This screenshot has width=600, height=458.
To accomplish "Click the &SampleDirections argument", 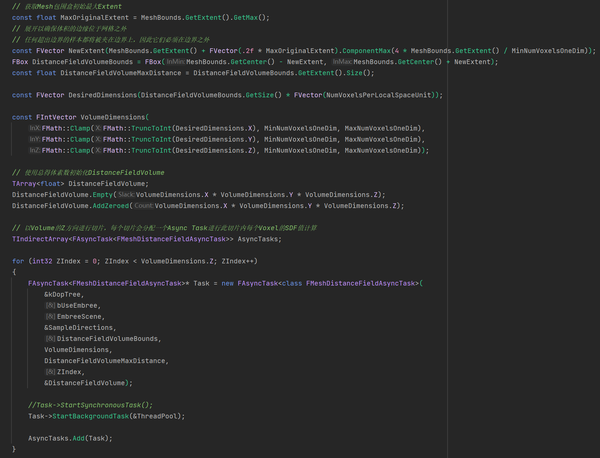I will (x=78, y=328).
